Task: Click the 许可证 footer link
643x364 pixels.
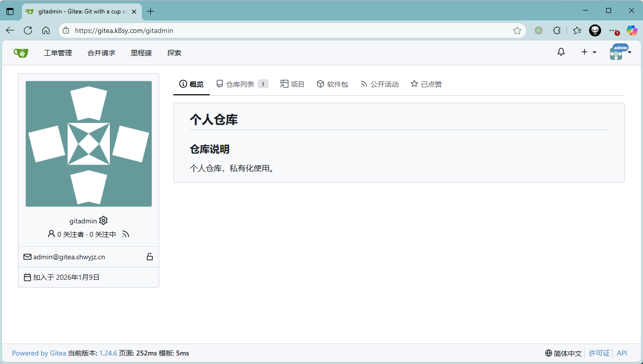Action: coord(599,353)
